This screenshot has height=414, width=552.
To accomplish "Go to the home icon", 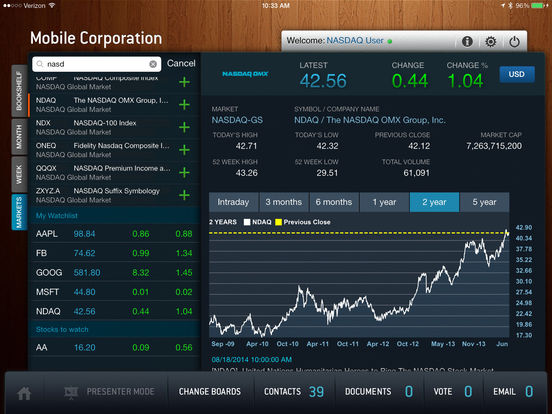I will tap(24, 393).
